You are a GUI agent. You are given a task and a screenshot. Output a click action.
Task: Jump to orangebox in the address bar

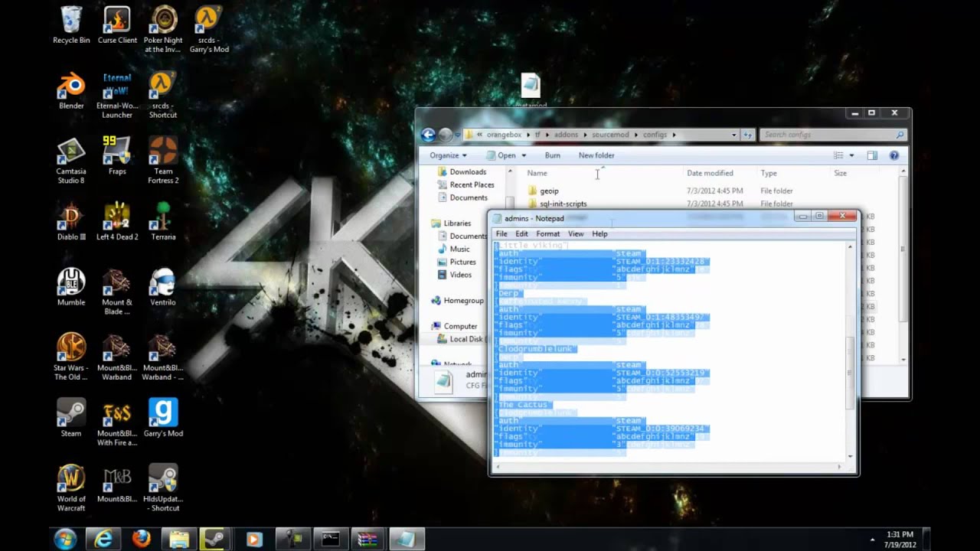[504, 135]
